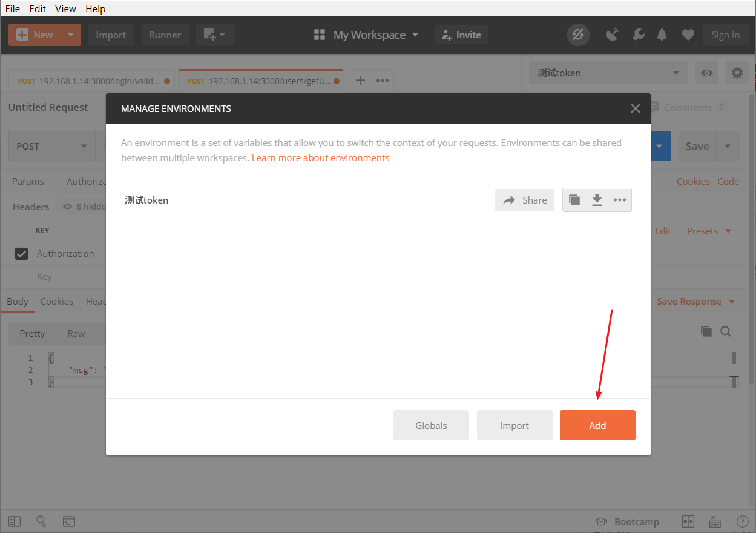Click the header Key input field

[68, 277]
